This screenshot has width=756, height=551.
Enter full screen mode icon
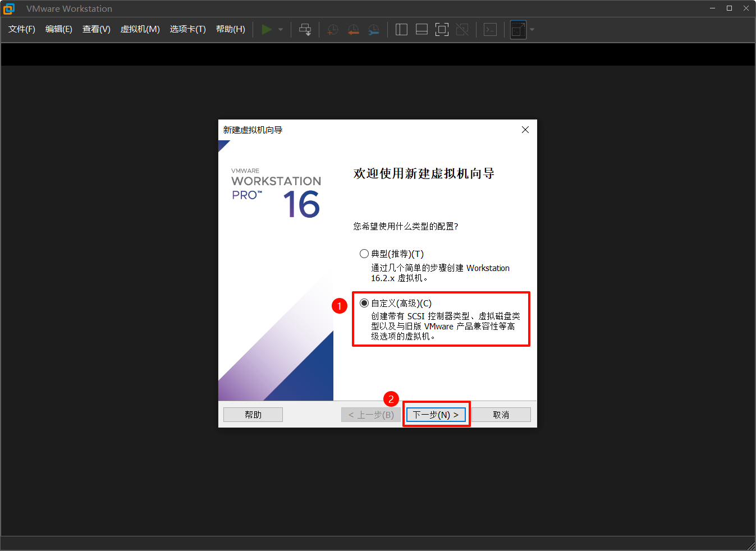pyautogui.click(x=442, y=29)
